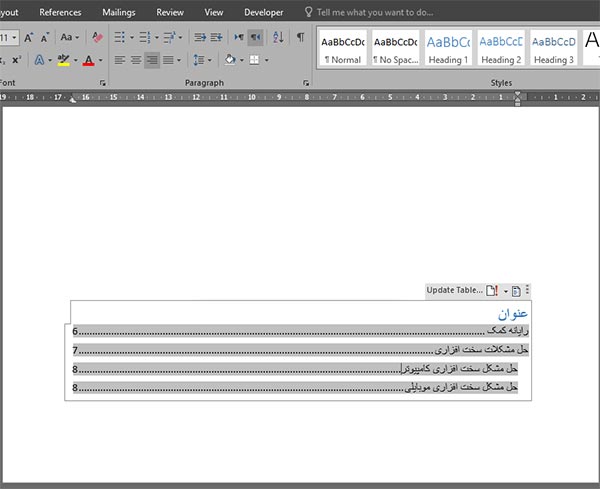Apply multilevel list icon
Screen dimensions: 600x489
pos(169,37)
